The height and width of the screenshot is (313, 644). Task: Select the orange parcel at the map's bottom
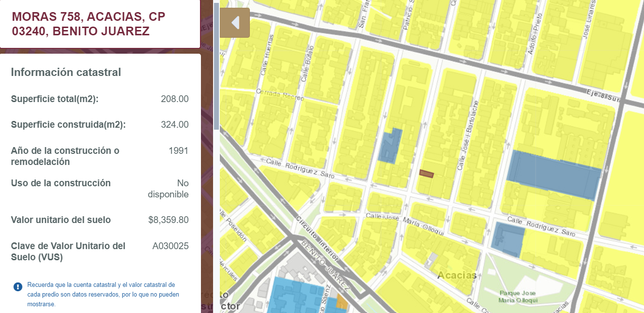click(x=342, y=303)
